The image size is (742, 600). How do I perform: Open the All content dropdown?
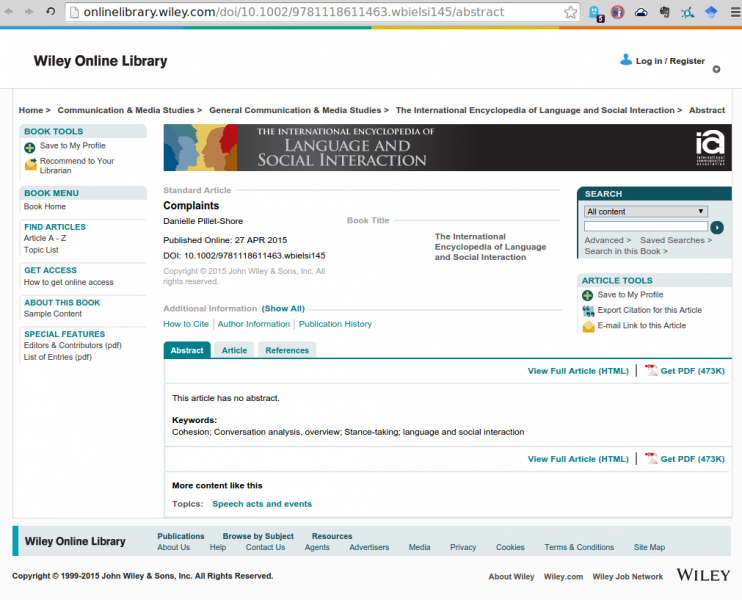[x=646, y=212]
